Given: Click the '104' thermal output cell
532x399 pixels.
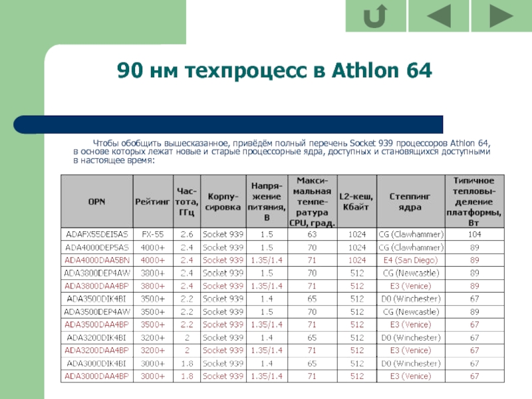Looking at the screenshot, I should click(x=474, y=235).
